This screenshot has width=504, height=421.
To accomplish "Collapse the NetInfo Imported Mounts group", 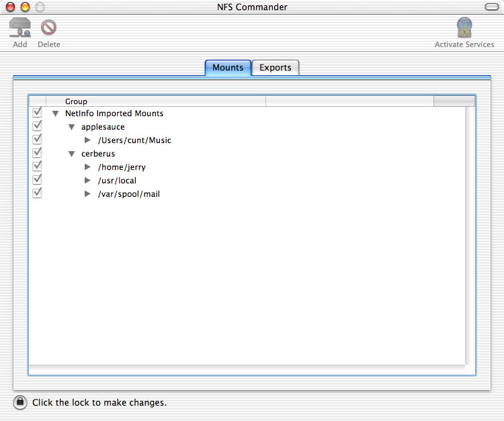I will [x=56, y=114].
